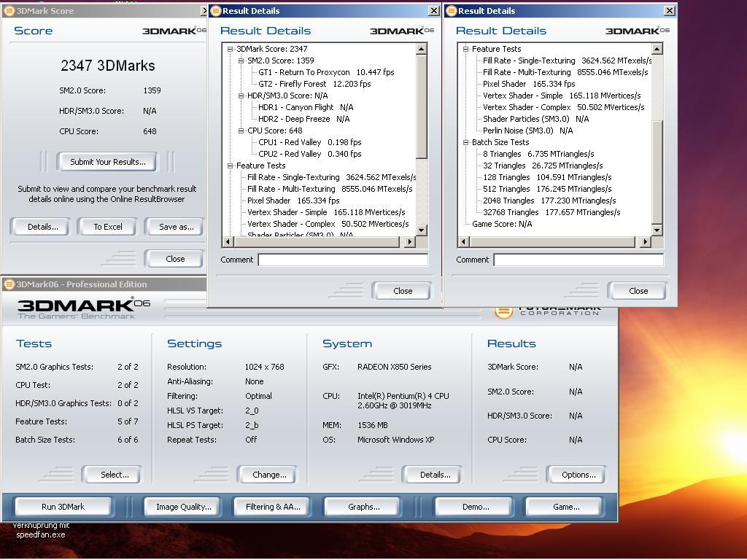Close the 3DMark Score window with Close button
The image size is (747, 560).
click(175, 259)
